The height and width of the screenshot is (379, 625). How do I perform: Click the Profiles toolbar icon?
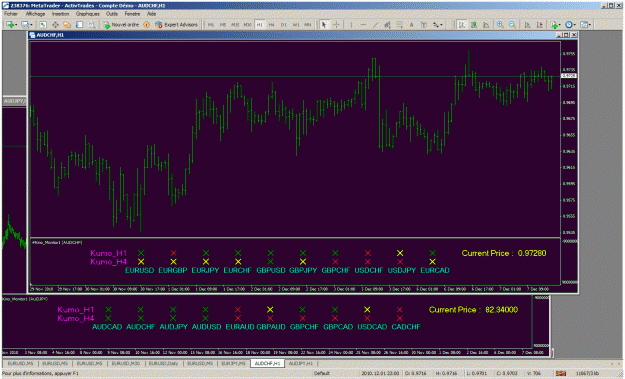(x=25, y=25)
